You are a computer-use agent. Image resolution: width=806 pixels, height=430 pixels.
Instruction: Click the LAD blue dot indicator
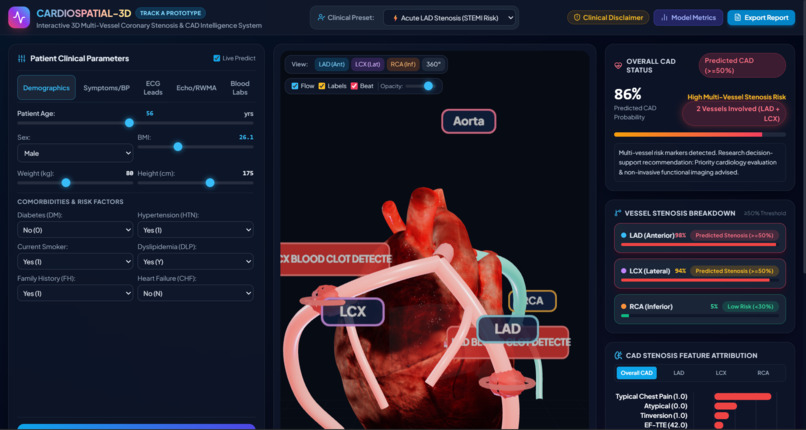[x=624, y=235]
